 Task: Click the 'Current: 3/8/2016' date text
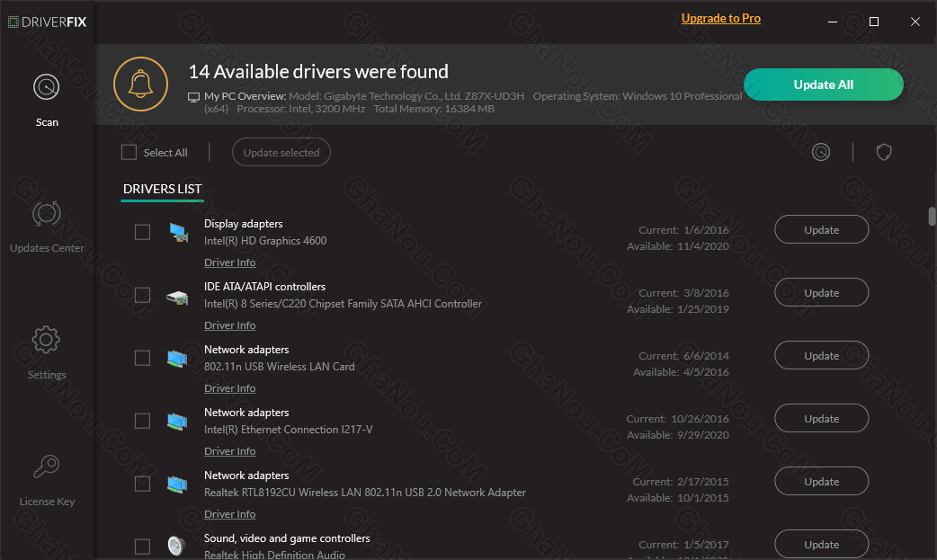(683, 293)
